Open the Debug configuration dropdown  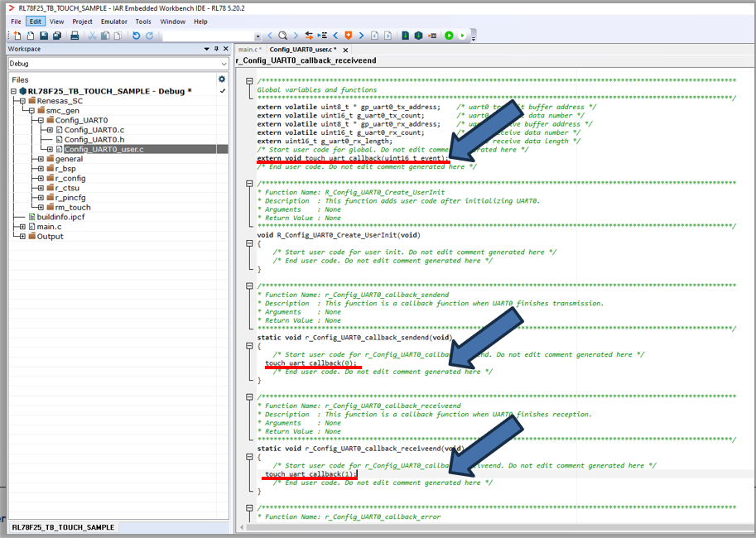click(x=224, y=64)
